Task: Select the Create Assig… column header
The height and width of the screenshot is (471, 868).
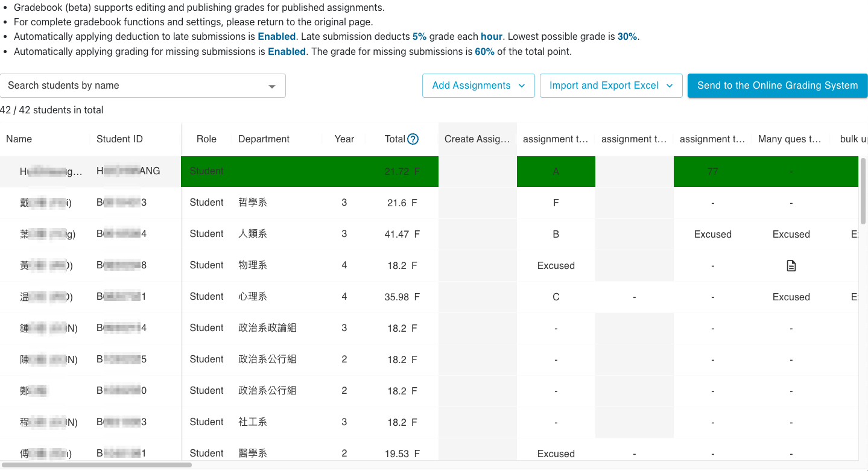Action: pos(477,139)
